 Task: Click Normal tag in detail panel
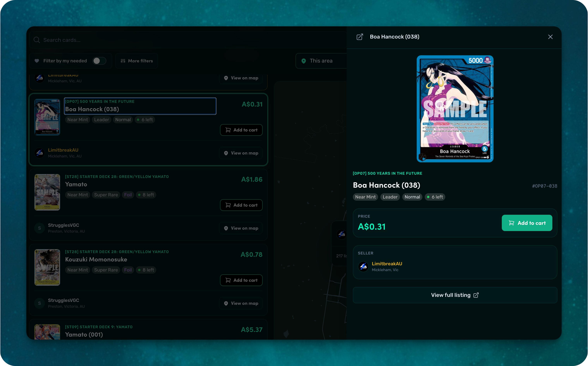[412, 197]
